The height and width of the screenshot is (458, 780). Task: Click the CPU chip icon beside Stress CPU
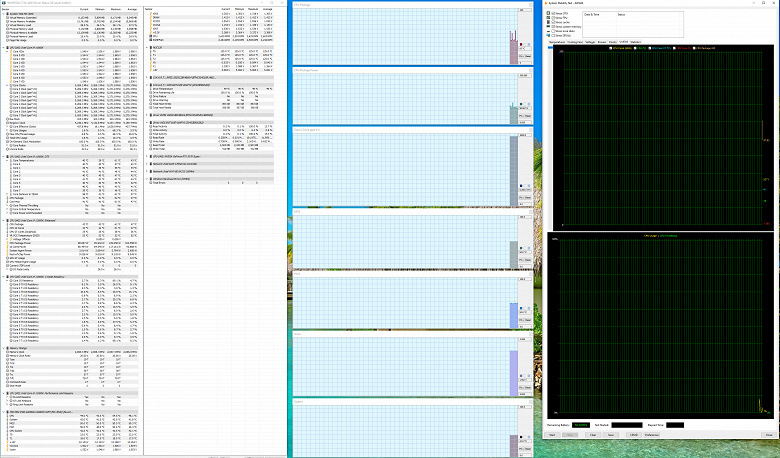548,13
